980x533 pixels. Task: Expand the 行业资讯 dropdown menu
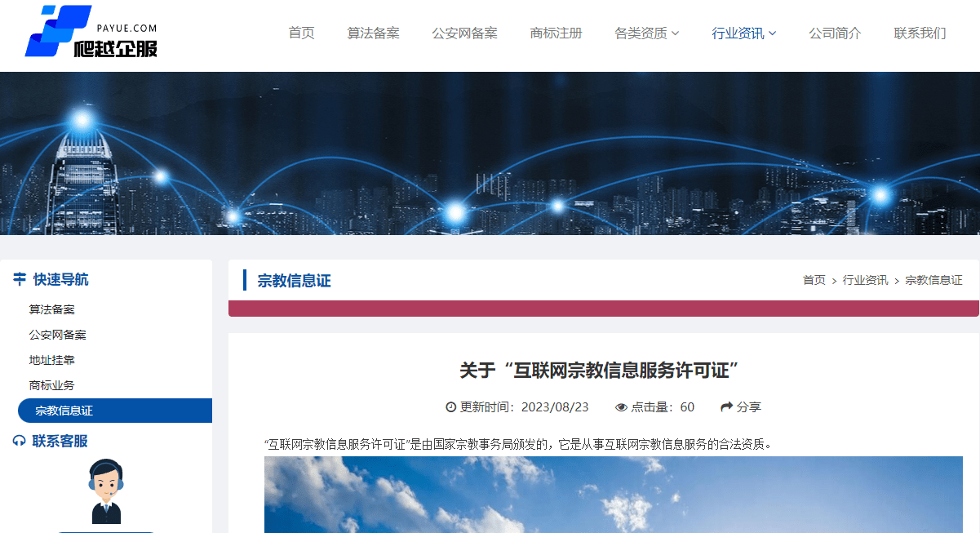coord(738,33)
